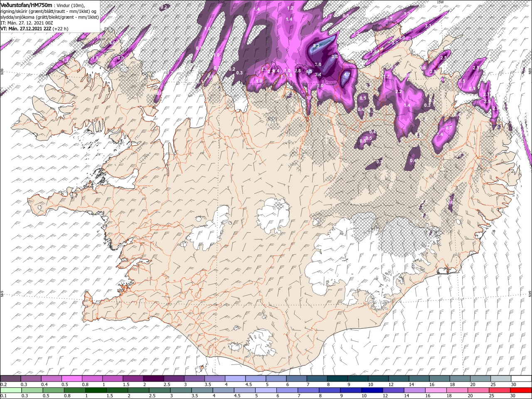
Task: Pick the top-row snow swatch between 4 and 4.5
Action: (x=235, y=379)
